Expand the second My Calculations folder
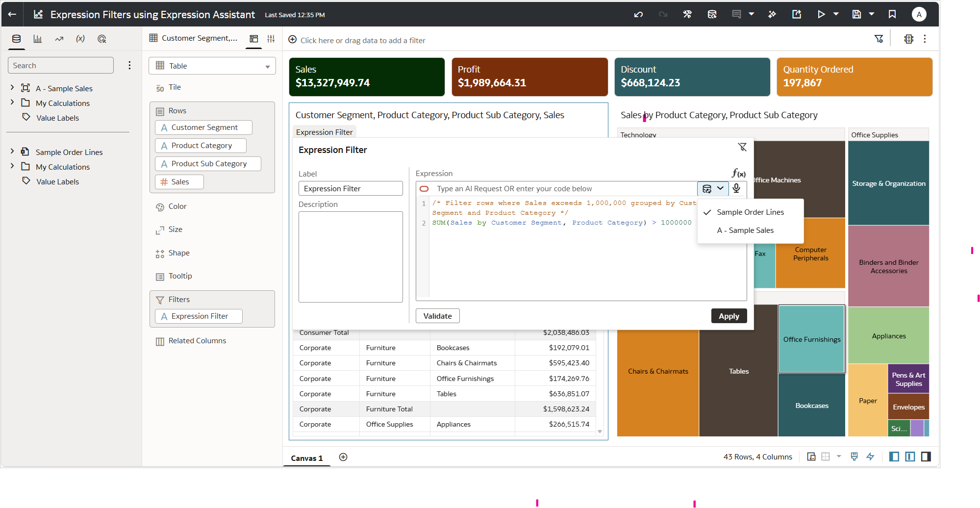Image resolution: width=980 pixels, height=508 pixels. tap(12, 166)
